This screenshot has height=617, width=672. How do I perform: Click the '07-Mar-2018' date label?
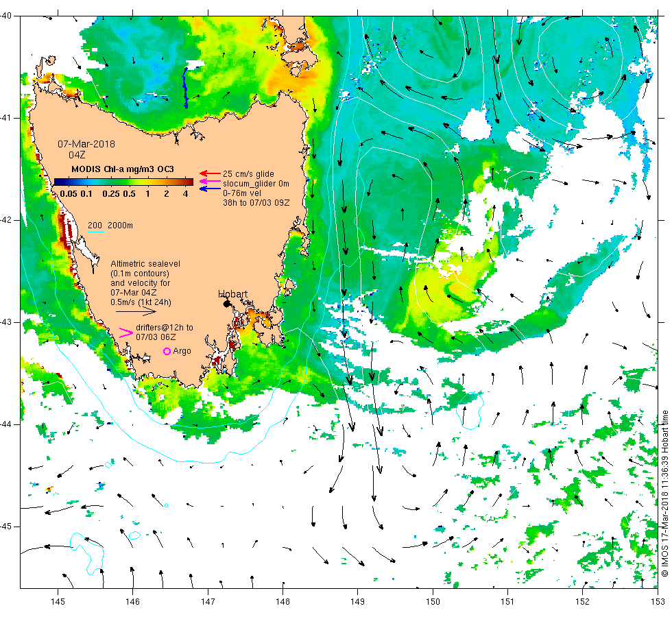86,144
